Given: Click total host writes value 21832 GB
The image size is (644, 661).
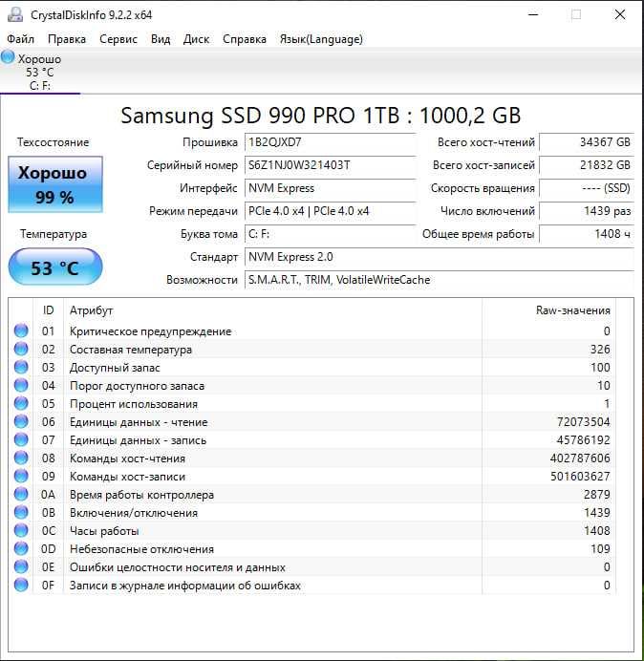Looking at the screenshot, I should pyautogui.click(x=587, y=165).
